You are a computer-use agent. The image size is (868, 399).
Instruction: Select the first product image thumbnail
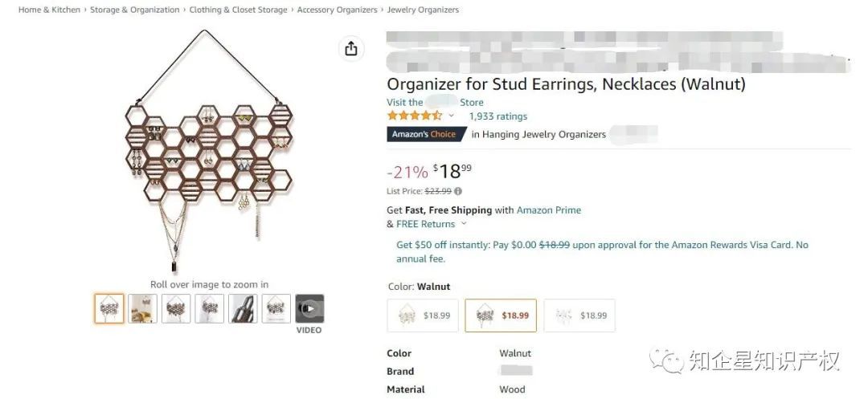(109, 308)
